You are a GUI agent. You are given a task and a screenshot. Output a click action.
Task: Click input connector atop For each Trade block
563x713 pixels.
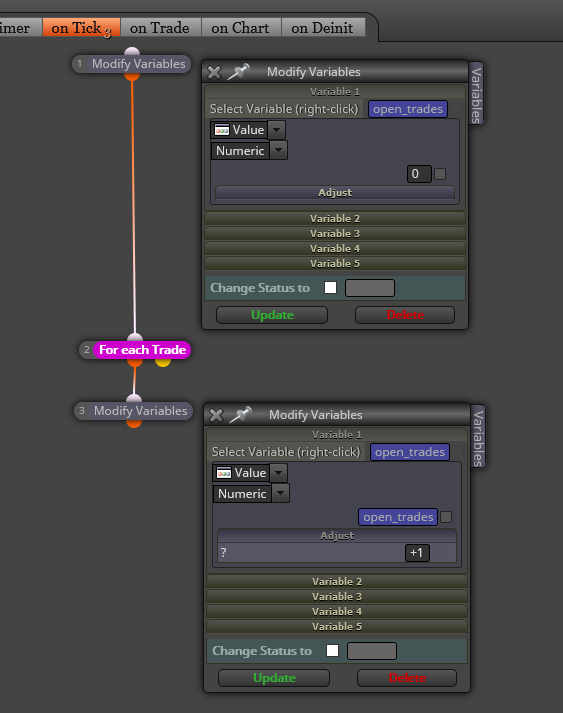[x=135, y=337]
